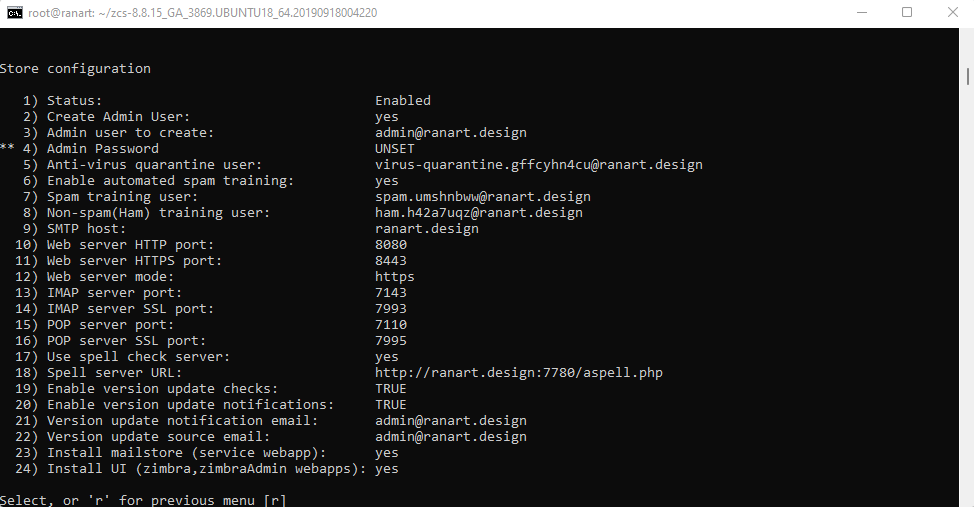974x507 pixels.
Task: Click 'Use spell check server:' label
Action: pos(138,357)
